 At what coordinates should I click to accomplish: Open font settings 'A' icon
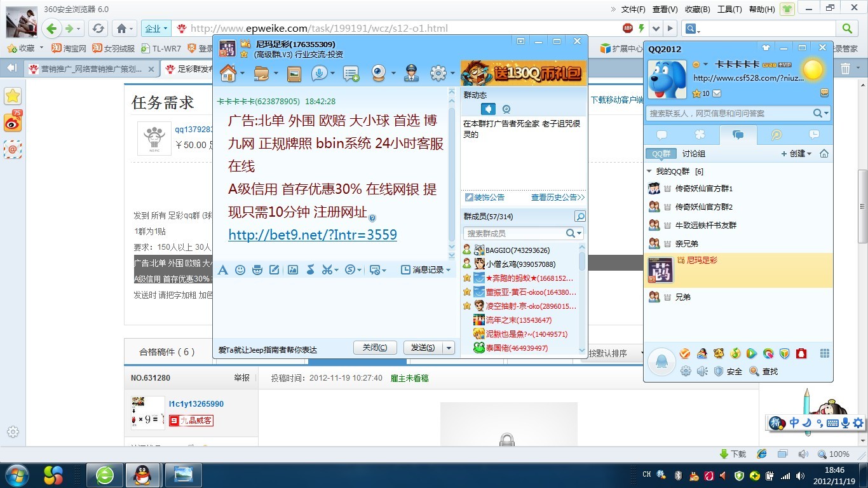coord(223,270)
